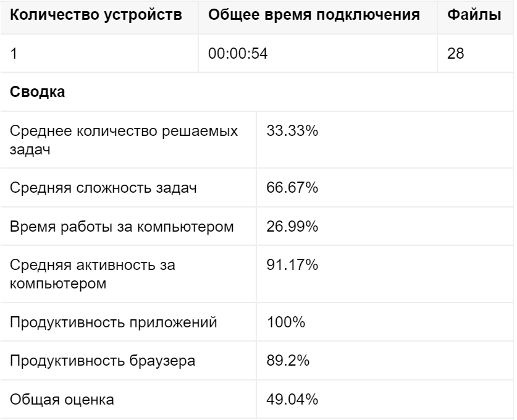Select 'Средняя активность за компьютером' label

92,274
